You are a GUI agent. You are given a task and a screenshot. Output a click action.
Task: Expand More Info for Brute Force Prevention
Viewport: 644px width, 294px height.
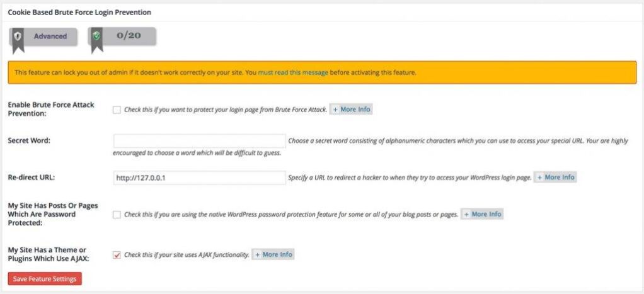(x=351, y=110)
